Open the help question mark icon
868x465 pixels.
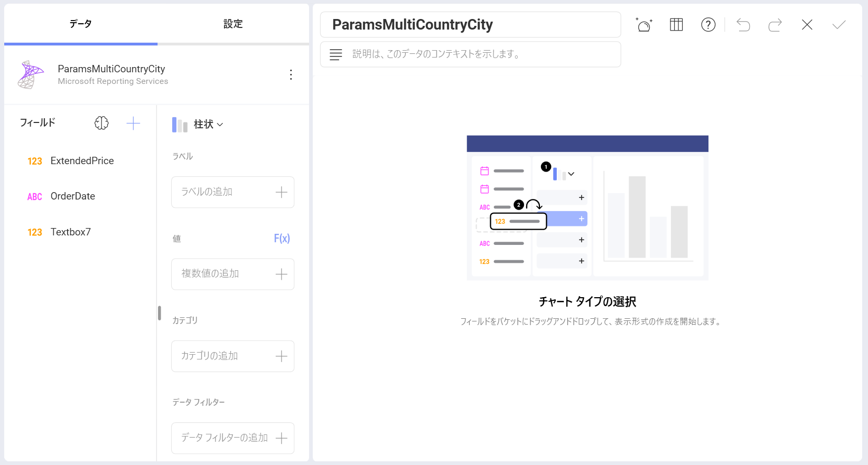point(708,25)
